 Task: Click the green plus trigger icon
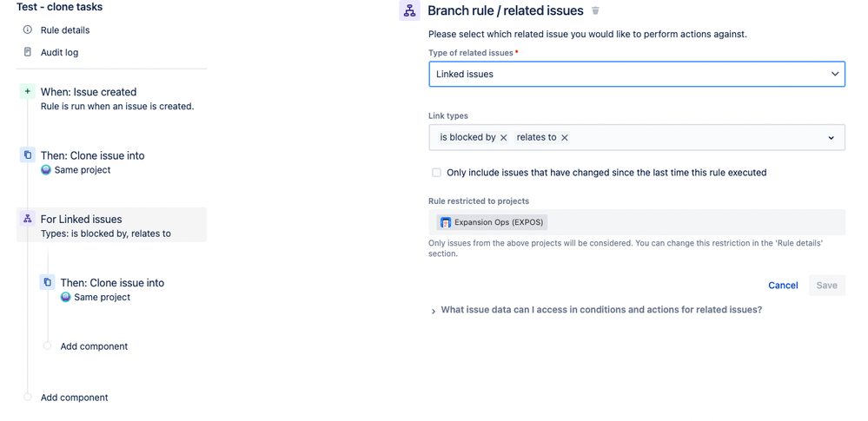(28, 91)
